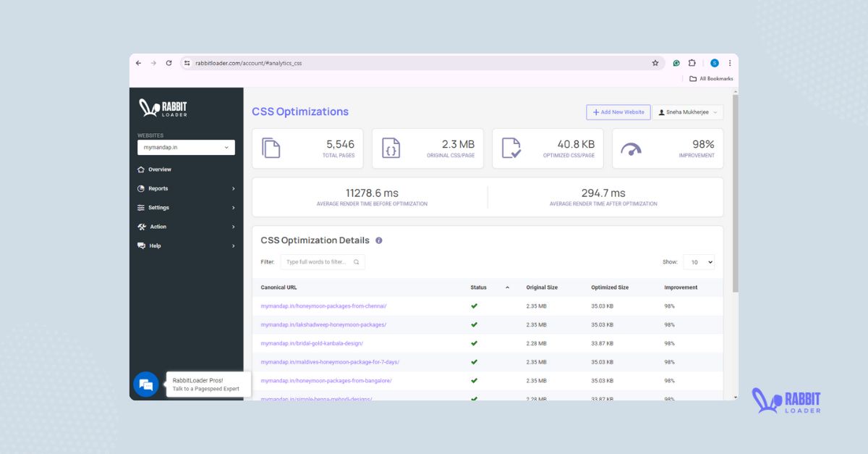868x454 pixels.
Task: Click the info icon beside CSS Optimization Details
Action: click(378, 240)
